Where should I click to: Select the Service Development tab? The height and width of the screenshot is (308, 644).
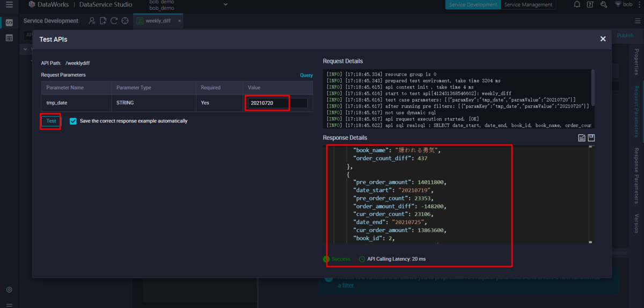click(x=473, y=5)
